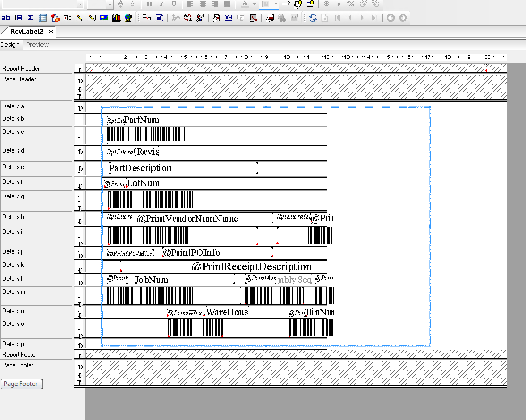Open the Select Expert
Viewport: 526px width, 420px height.
[200, 18]
